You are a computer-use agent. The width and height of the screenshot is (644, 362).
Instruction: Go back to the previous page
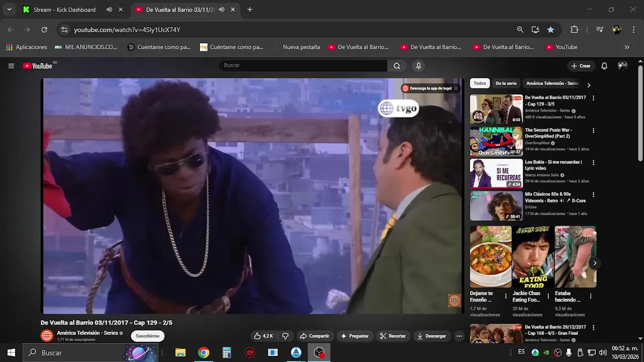[11, 30]
